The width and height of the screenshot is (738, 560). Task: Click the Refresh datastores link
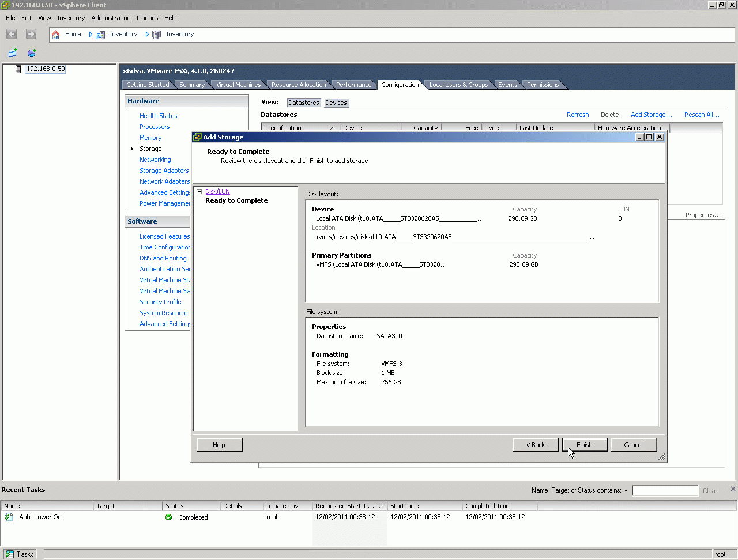[x=578, y=115]
